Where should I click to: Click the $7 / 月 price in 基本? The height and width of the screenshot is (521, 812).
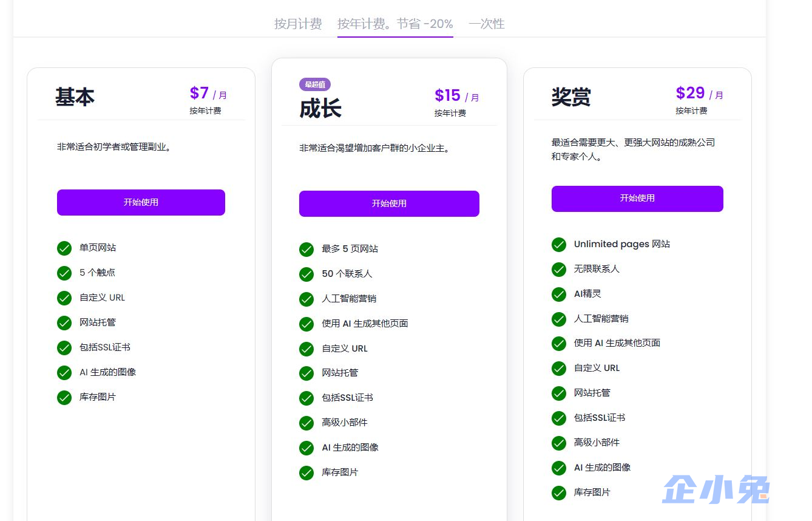208,94
